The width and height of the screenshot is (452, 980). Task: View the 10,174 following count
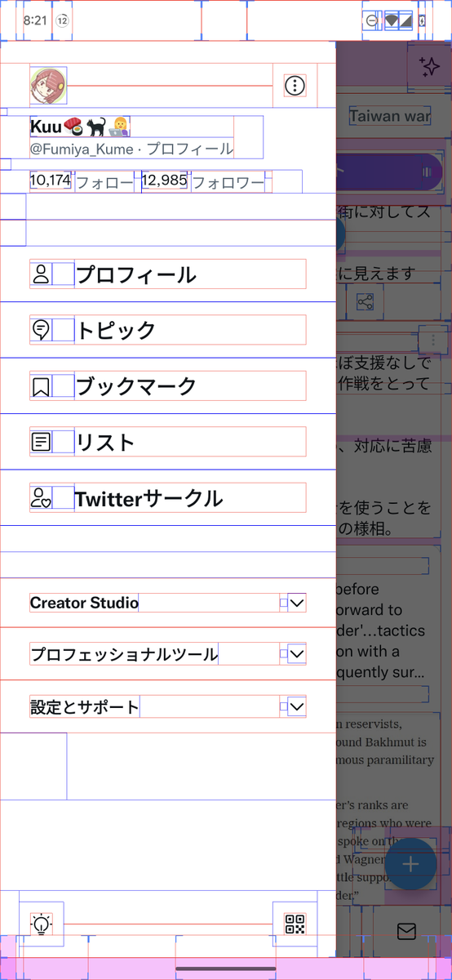click(x=51, y=180)
